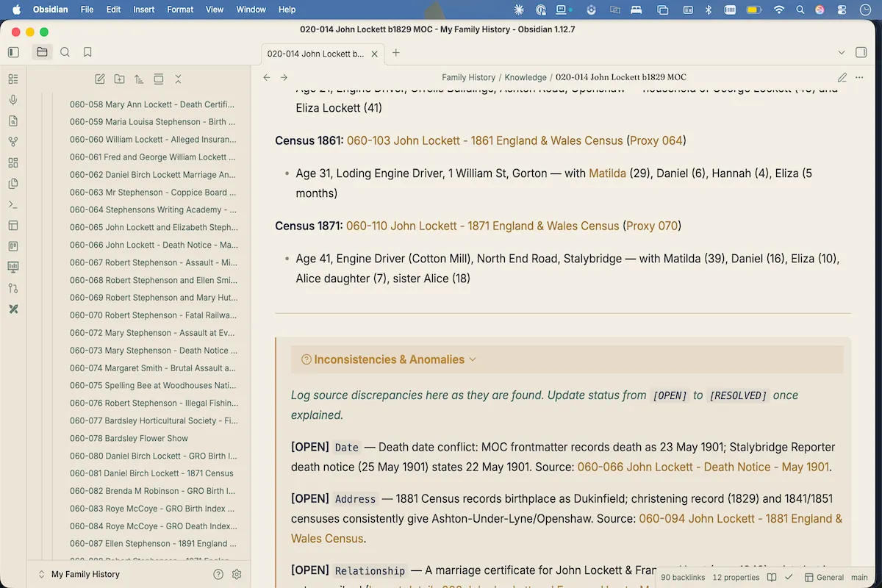Image resolution: width=882 pixels, height=588 pixels.
Task: Create a new note in file explorer
Action: (100, 79)
